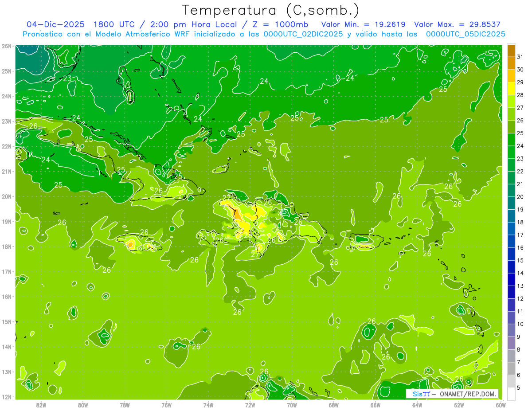The width and height of the screenshot is (532, 411).
Task: Click the "14N" latitude axis label
Action: (6, 347)
